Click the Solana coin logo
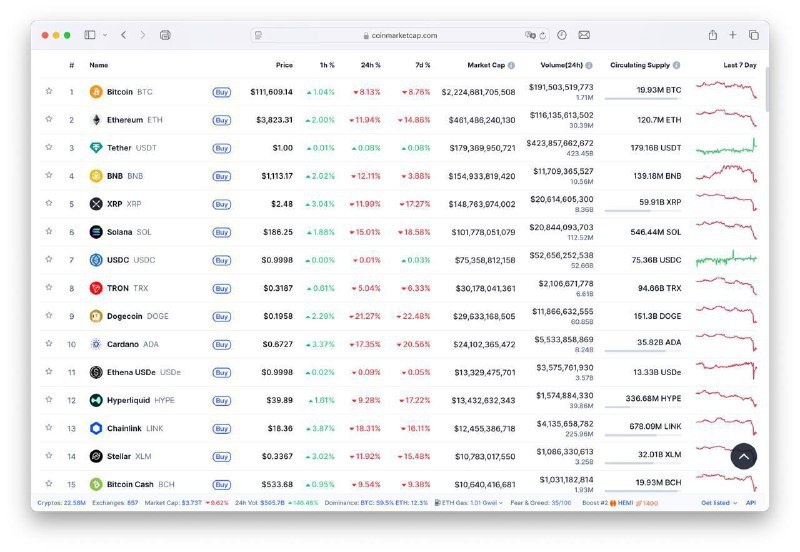 tap(96, 232)
